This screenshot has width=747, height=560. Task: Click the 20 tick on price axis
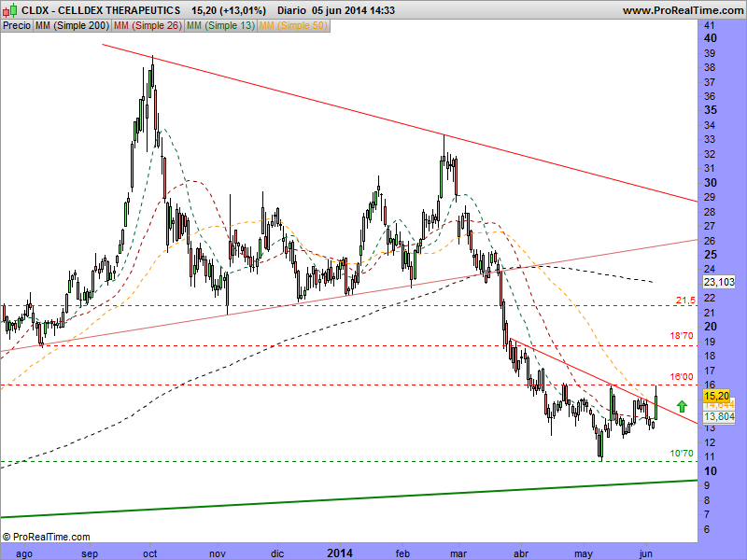[711, 327]
